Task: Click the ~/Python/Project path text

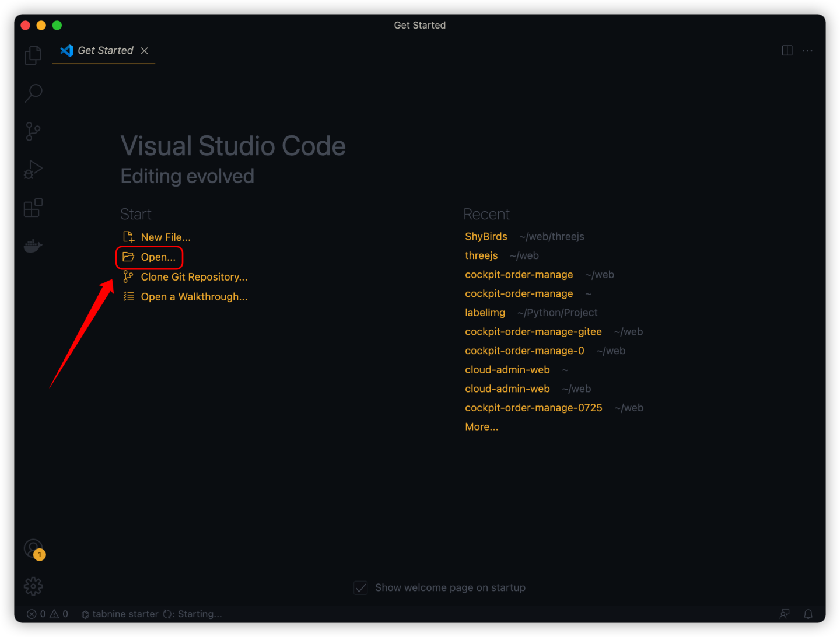Action: click(x=557, y=313)
